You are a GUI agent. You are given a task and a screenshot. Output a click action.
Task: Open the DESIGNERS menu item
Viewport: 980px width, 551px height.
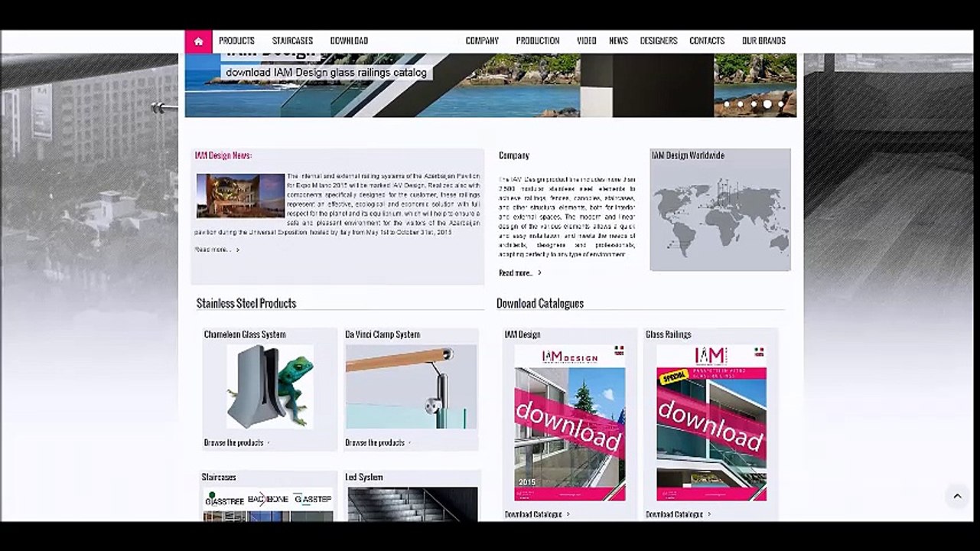click(x=659, y=41)
